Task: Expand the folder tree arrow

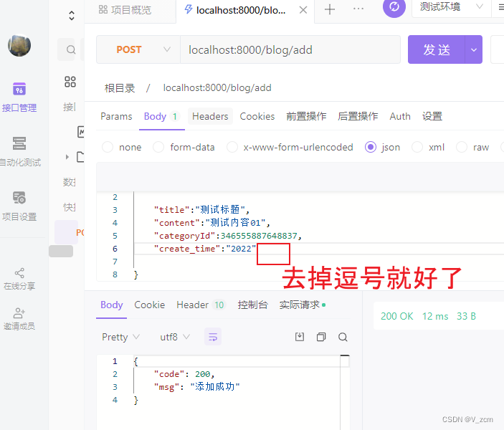Action: click(67, 157)
